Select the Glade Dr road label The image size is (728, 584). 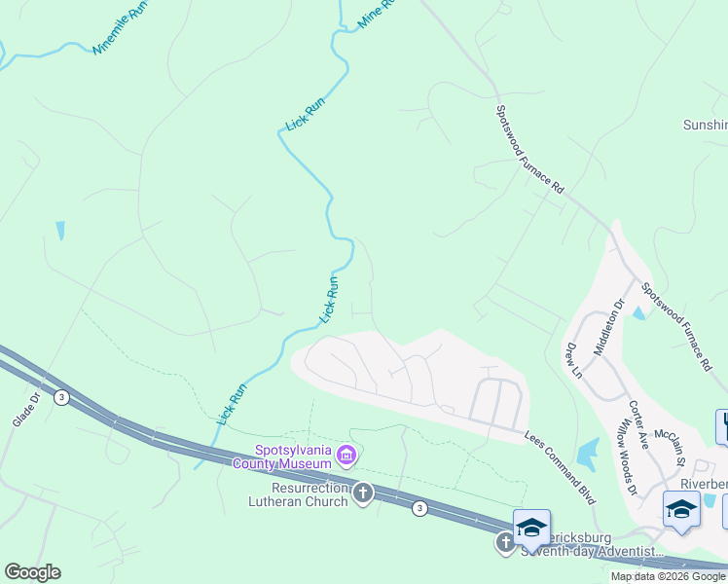coord(26,410)
